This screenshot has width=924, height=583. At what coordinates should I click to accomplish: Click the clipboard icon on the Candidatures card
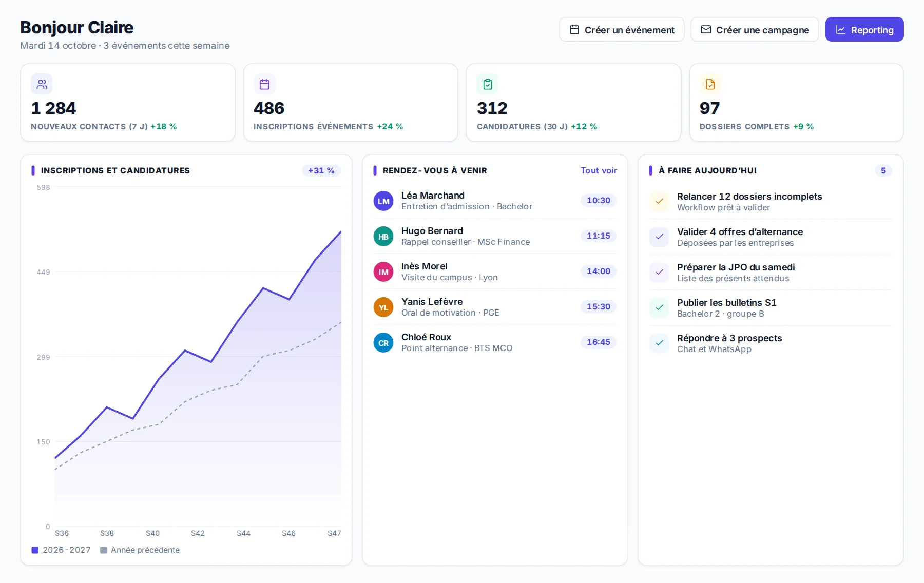point(488,84)
